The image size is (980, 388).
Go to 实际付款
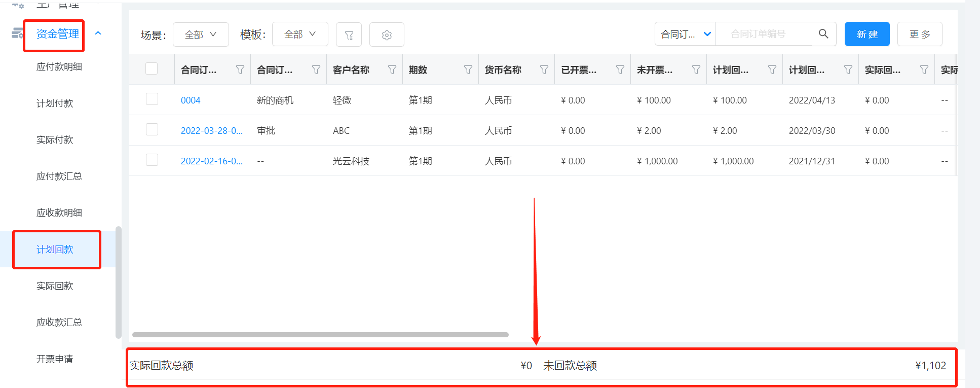coord(55,139)
